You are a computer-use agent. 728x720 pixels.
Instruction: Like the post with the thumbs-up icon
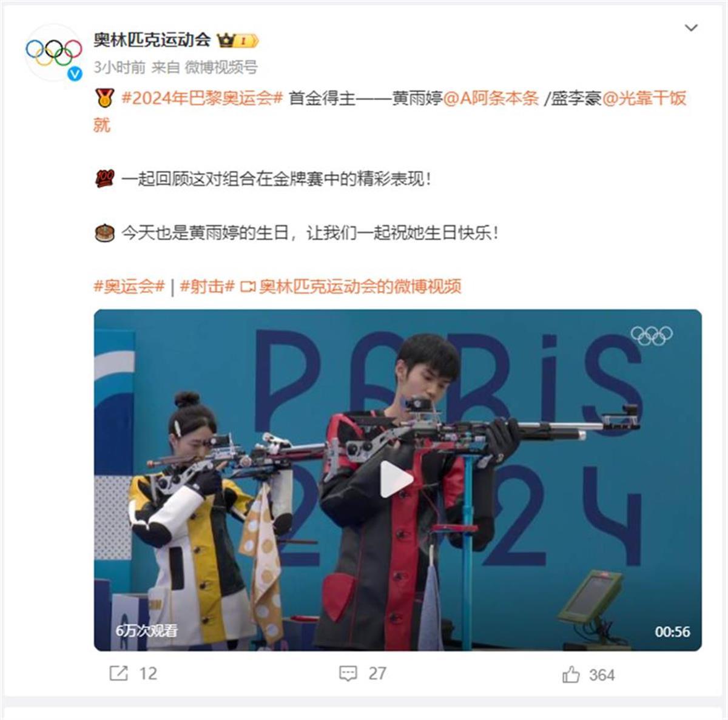(x=571, y=674)
